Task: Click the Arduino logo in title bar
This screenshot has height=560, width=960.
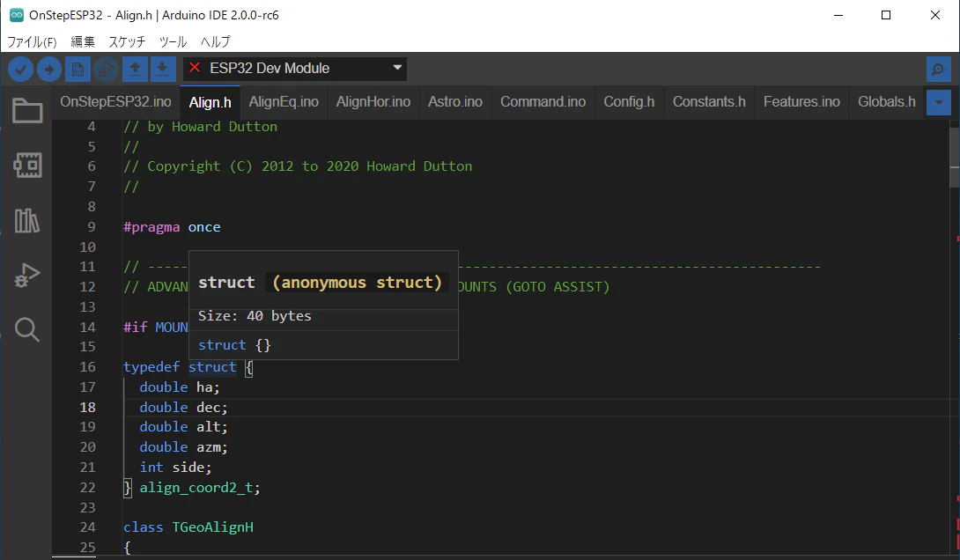Action: pyautogui.click(x=16, y=15)
